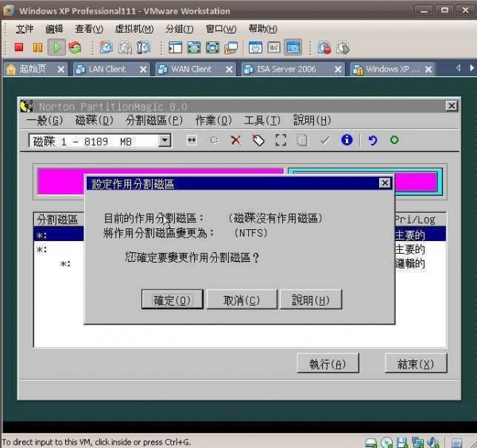
Task: Click the PartitionMagic copy partition icon
Action: pos(302,140)
